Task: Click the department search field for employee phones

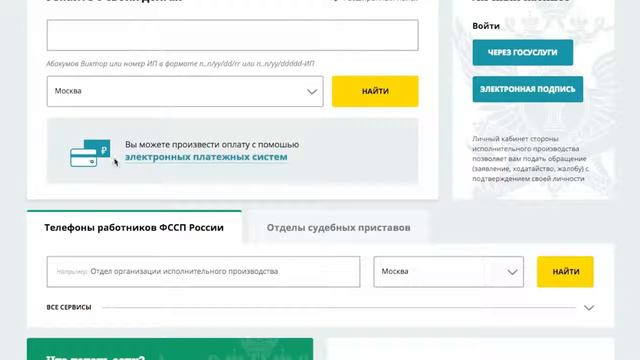Action: 203,271
